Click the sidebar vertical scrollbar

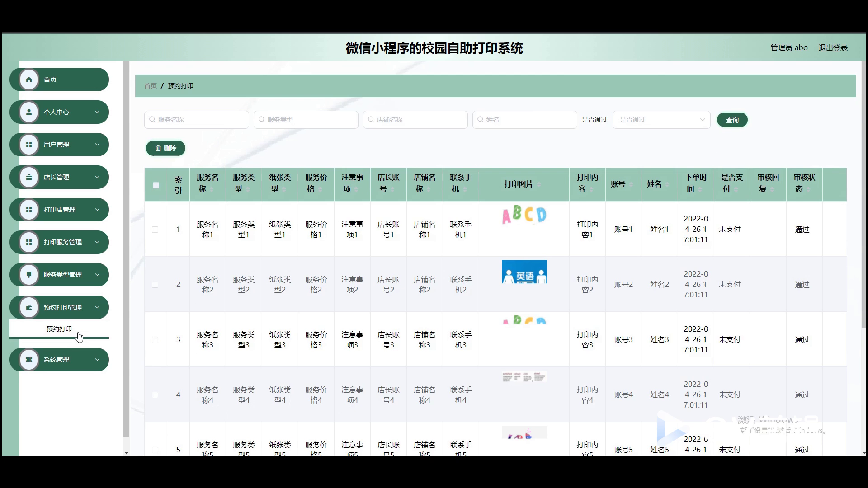coord(126,249)
